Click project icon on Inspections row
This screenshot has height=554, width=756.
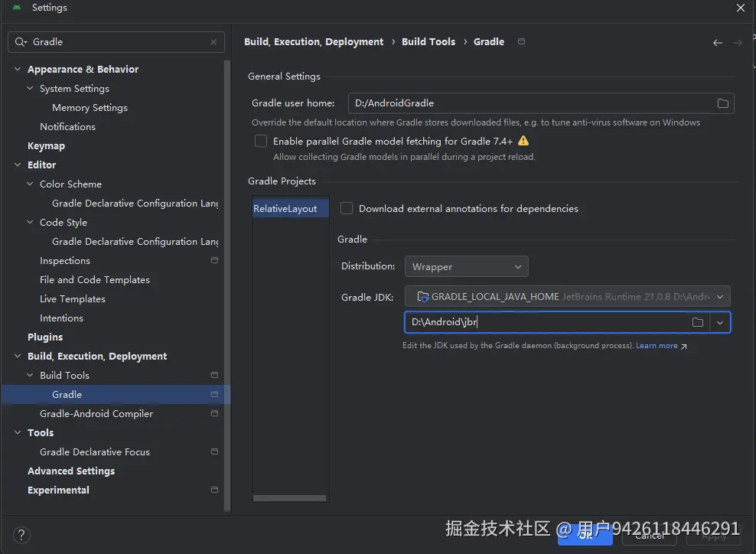tap(214, 260)
